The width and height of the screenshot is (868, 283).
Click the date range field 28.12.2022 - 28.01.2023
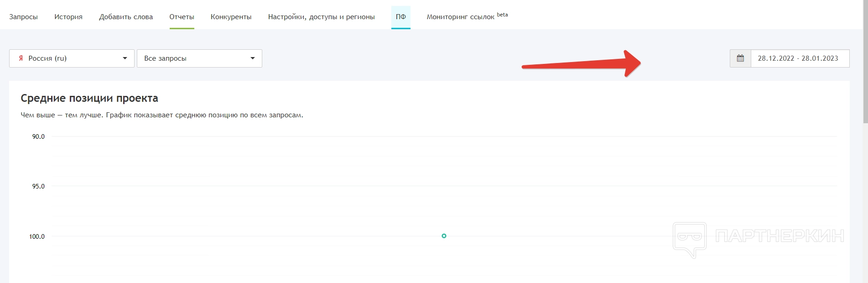tap(800, 58)
